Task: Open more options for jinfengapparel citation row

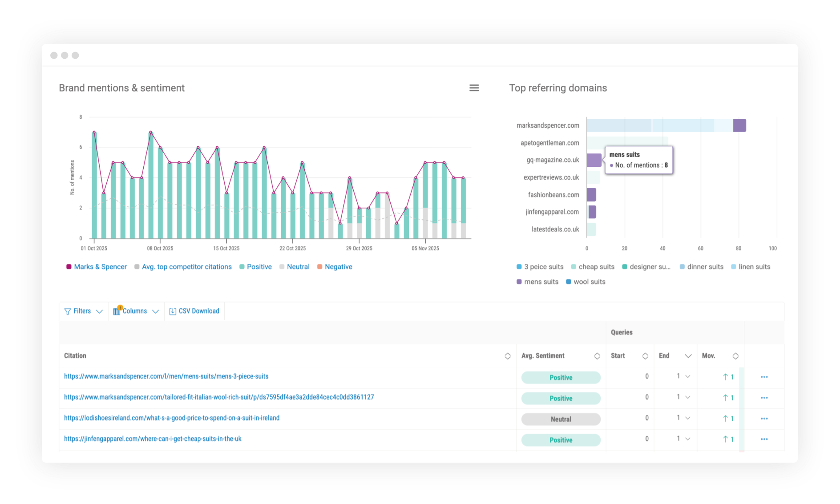Action: (764, 439)
